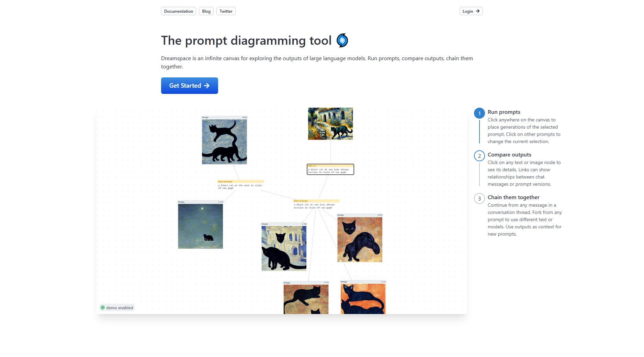The width and height of the screenshot is (644, 357).
Task: Click the arrow icon on Get Started
Action: pos(207,86)
